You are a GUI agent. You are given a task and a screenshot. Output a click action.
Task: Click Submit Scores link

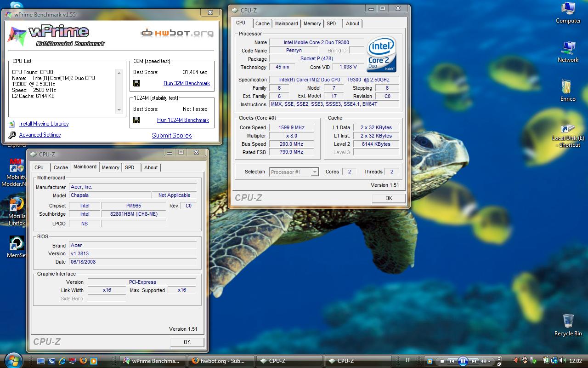172,135
